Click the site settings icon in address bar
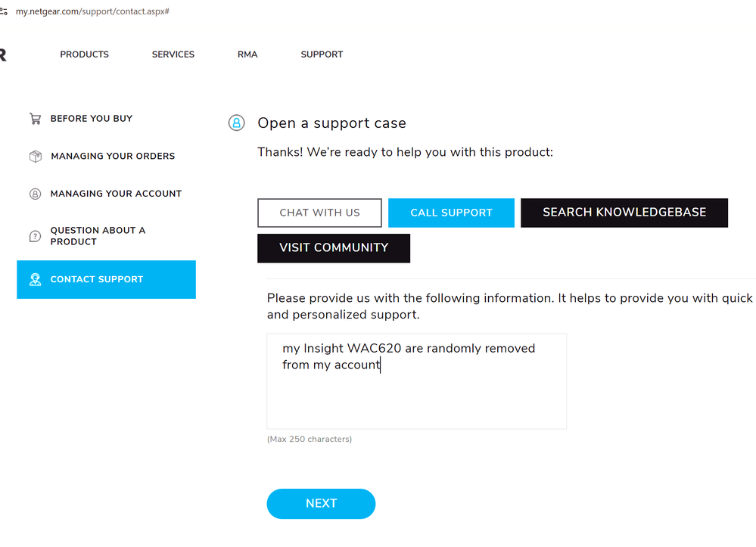Screen dimensions: 756x547 pyautogui.click(x=3, y=11)
